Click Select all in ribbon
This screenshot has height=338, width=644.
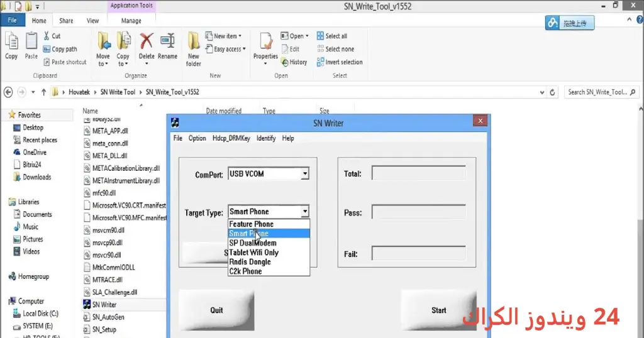click(332, 36)
